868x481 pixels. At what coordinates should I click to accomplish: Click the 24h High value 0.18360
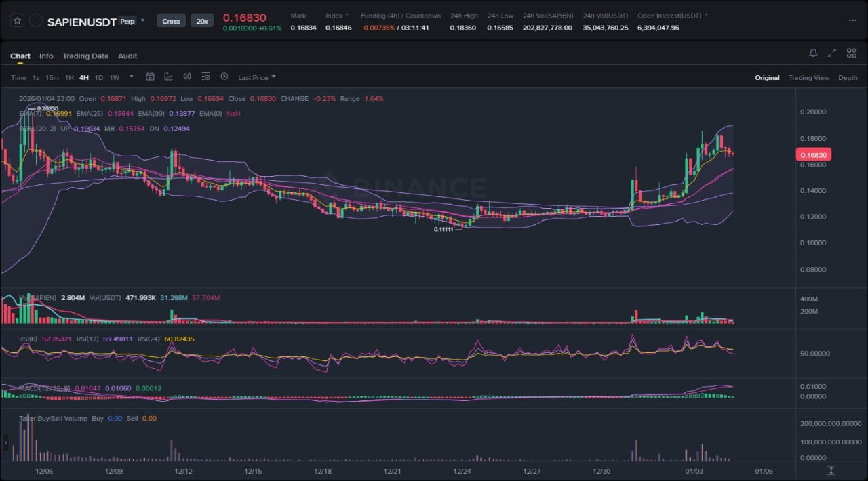click(463, 28)
